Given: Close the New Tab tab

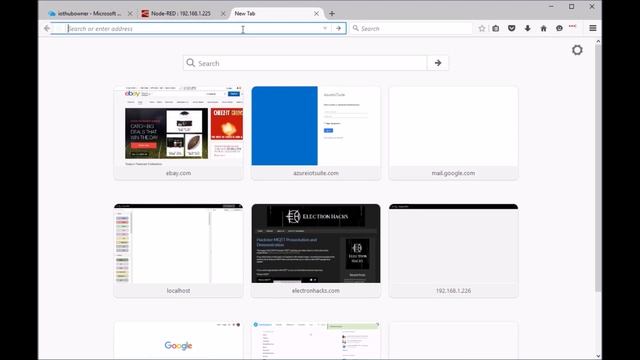Looking at the screenshot, I should [x=316, y=13].
